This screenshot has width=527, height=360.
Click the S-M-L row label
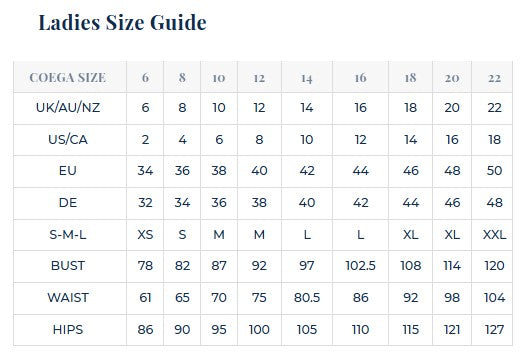68,234
